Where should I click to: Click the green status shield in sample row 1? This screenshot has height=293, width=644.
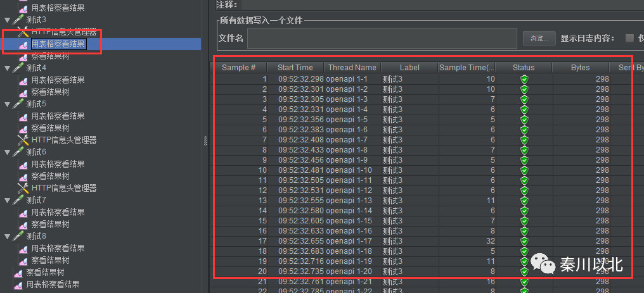tap(524, 79)
